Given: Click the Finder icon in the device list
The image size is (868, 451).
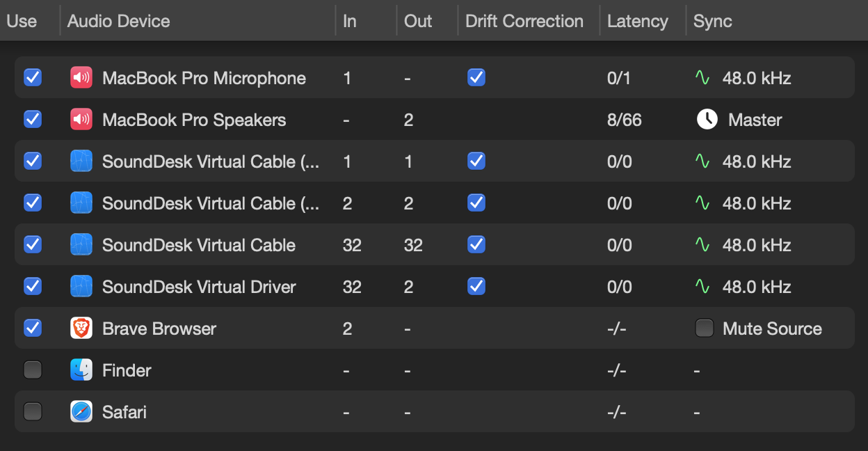Looking at the screenshot, I should pos(81,370).
